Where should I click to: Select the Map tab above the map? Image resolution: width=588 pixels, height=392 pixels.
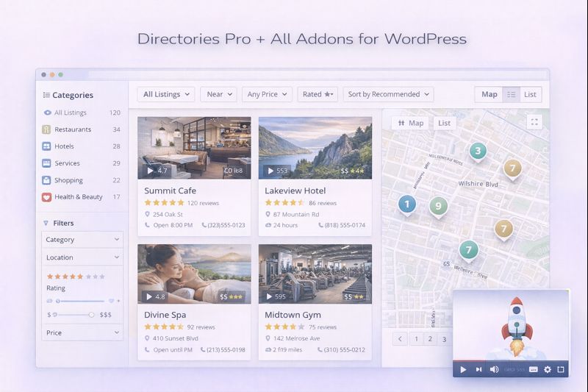(411, 123)
